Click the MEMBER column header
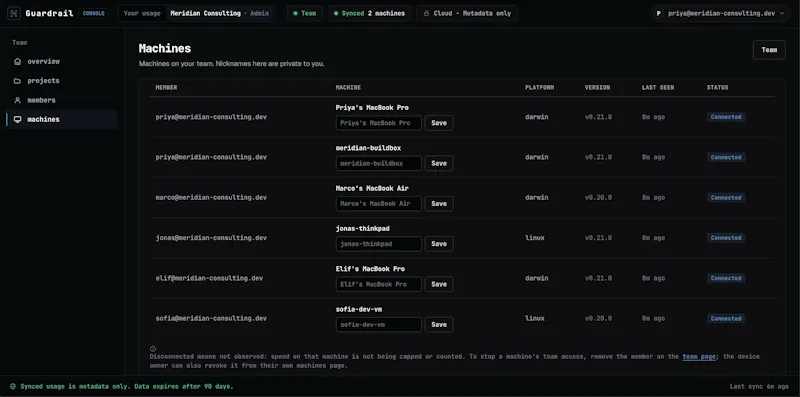The image size is (800, 397). [x=166, y=88]
